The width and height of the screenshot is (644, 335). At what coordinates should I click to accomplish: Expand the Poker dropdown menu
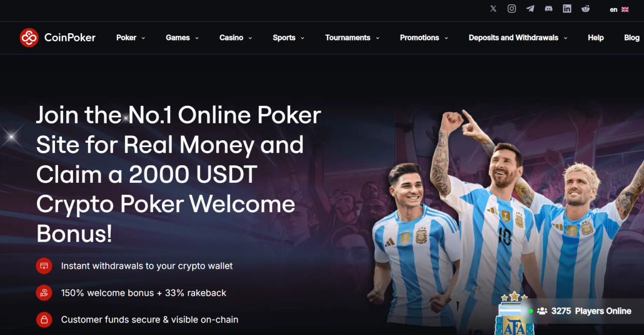[x=131, y=38]
